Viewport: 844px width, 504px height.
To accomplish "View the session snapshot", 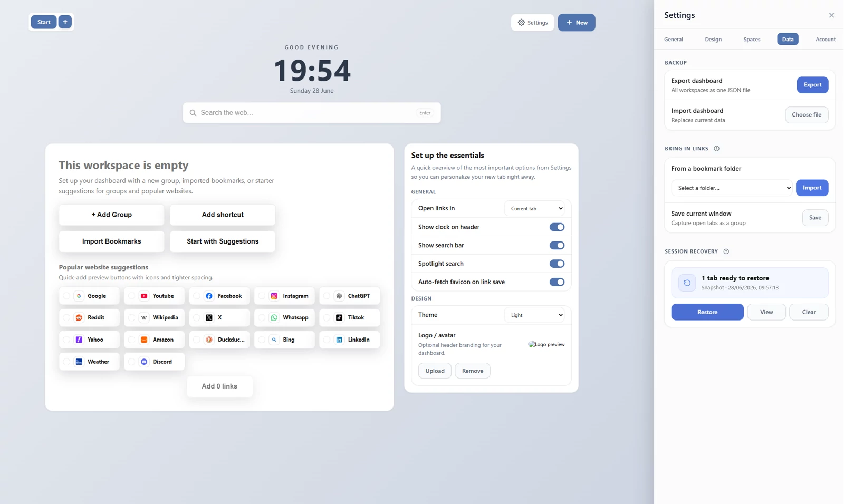I will point(766,312).
